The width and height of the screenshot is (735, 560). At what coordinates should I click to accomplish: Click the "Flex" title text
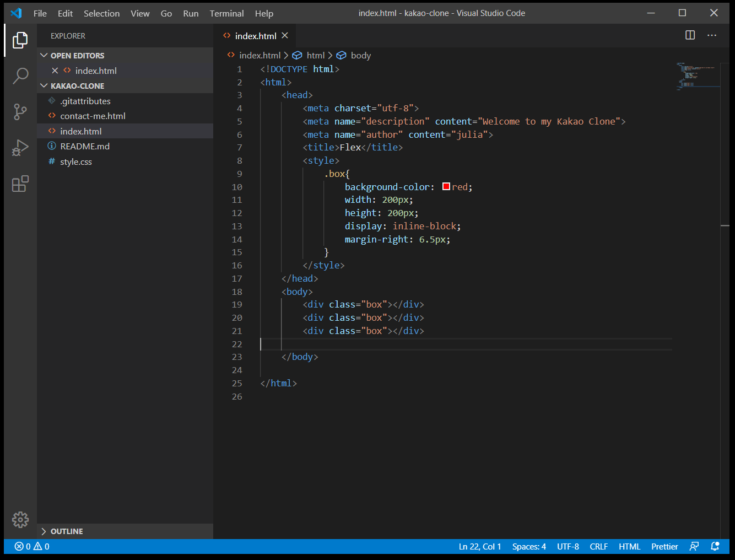tap(350, 147)
